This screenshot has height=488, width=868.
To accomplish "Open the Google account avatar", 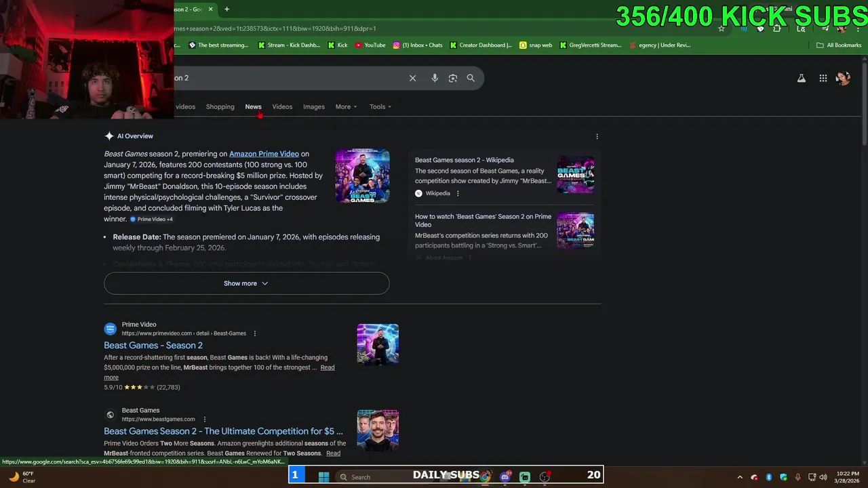I will click(x=843, y=78).
